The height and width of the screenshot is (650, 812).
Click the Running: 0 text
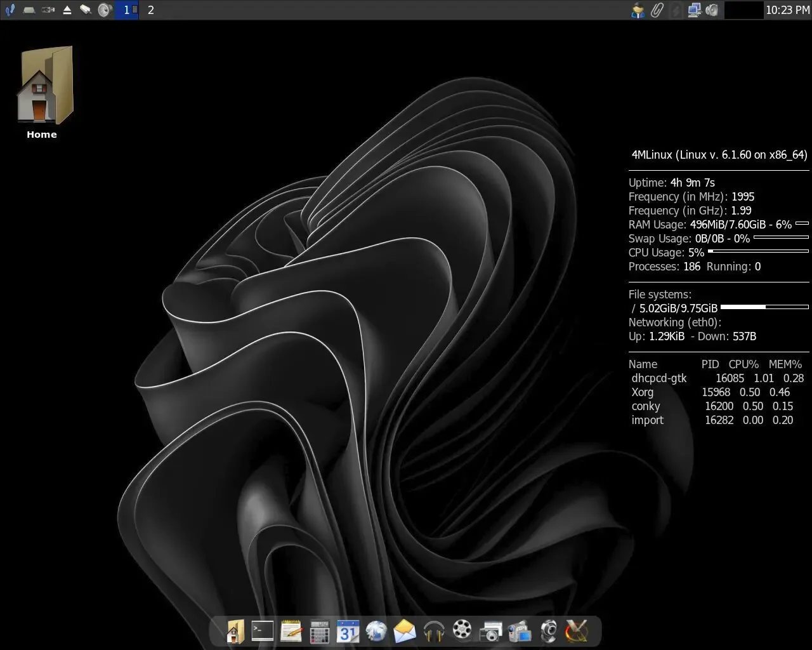point(734,267)
